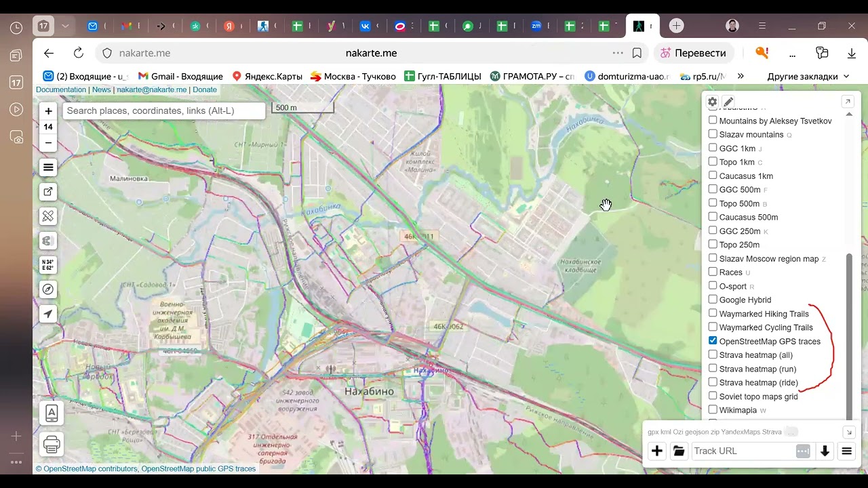Click the Donate link
Screen dimensions: 868x488
(205, 89)
